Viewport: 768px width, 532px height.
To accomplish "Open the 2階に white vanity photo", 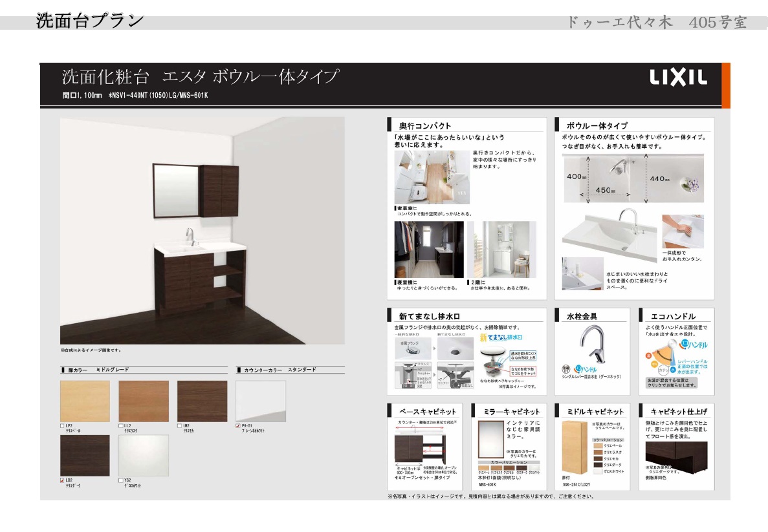I will [x=501, y=250].
